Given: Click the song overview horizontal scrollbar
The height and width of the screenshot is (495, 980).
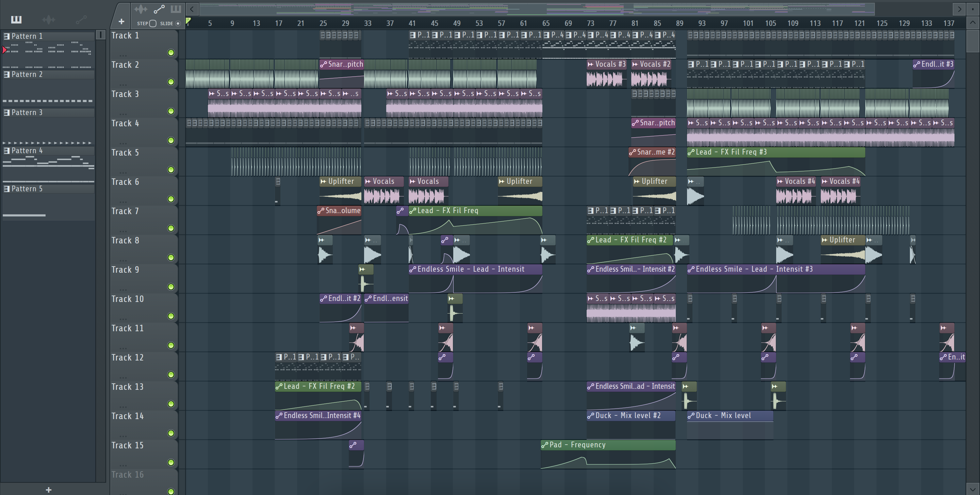Looking at the screenshot, I should (537, 9).
